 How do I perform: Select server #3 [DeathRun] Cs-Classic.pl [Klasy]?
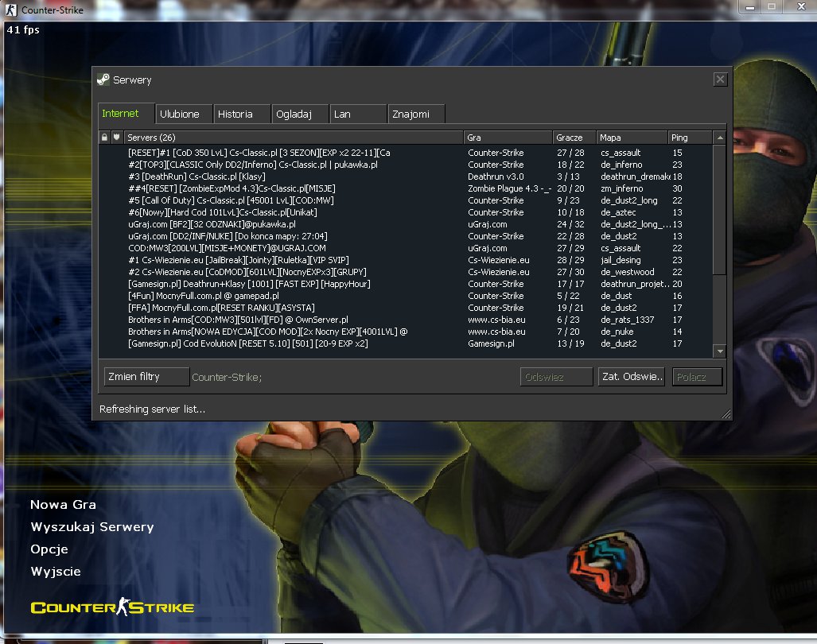click(406, 177)
